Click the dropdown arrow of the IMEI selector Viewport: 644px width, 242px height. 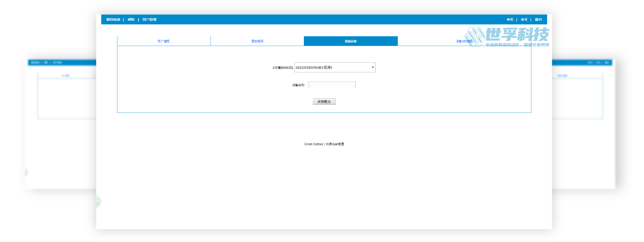tap(373, 67)
